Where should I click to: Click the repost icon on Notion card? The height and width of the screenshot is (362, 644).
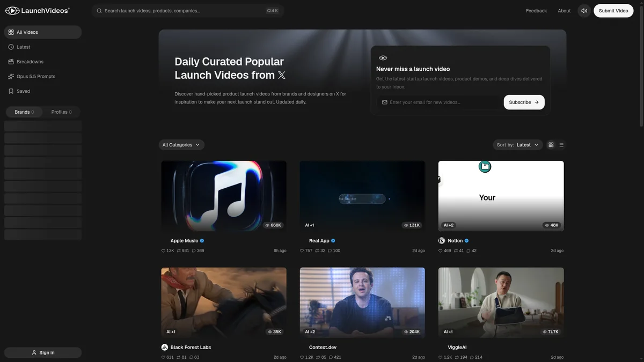pyautogui.click(x=456, y=250)
